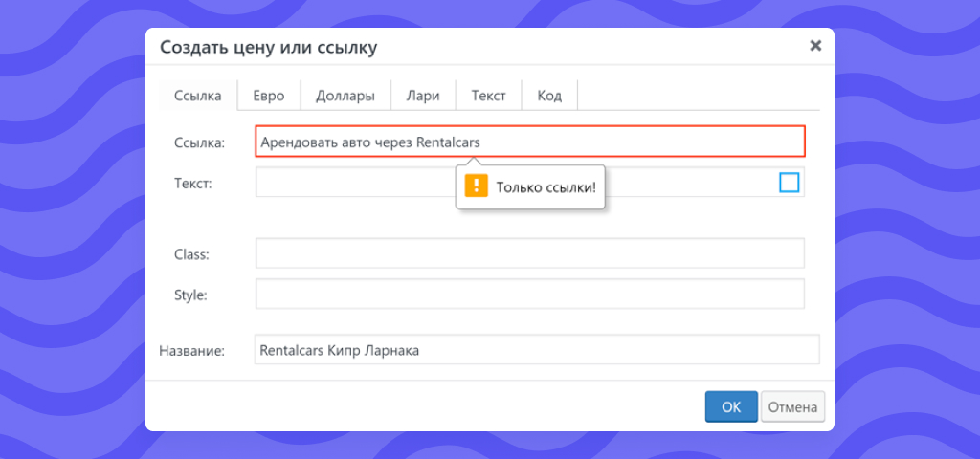Click the "Только ссылки!" validation tooltip
Viewport: 980px width, 459px height.
(x=546, y=186)
